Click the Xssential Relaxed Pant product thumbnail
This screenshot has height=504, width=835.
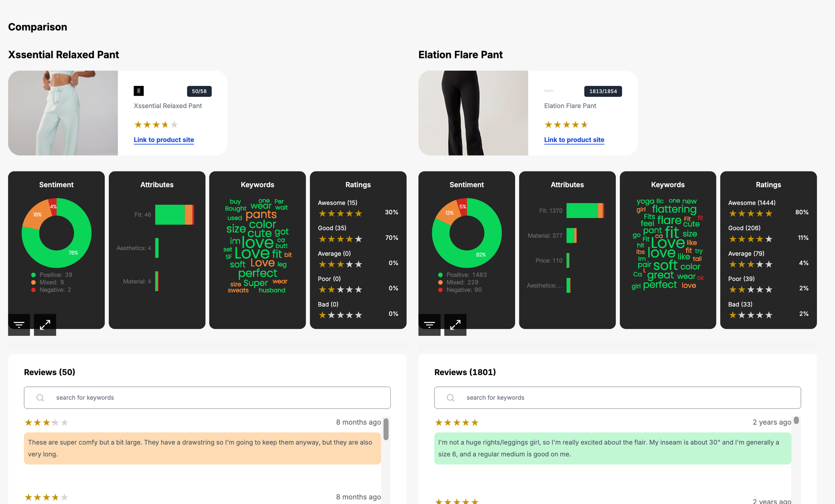click(63, 113)
